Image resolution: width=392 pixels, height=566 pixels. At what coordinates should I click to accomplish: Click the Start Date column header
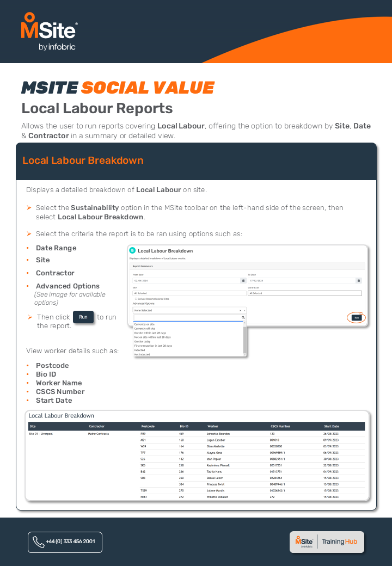click(x=331, y=426)
